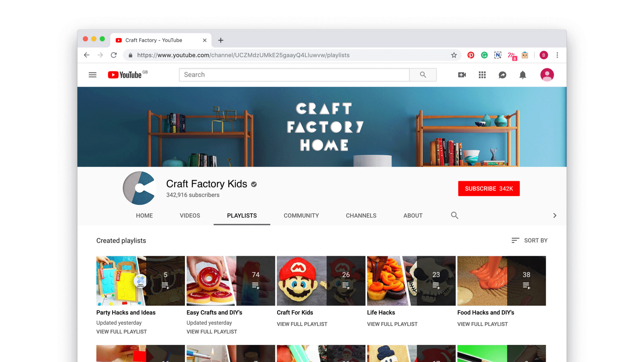Open the Food Hacks and DIY's thumbnail
644x362 pixels.
(501, 281)
